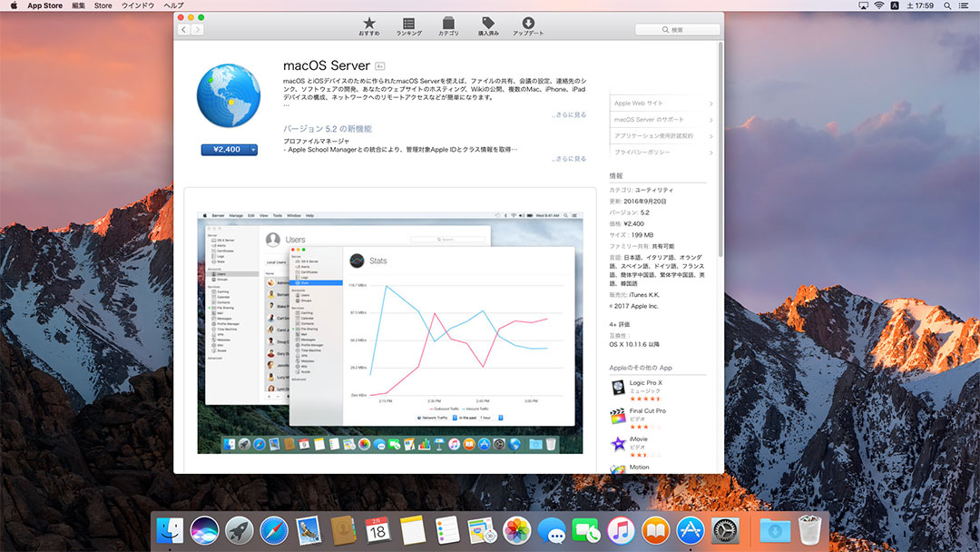980x552 pixels.
Task: Launch Siri from the Dock
Action: pyautogui.click(x=204, y=531)
